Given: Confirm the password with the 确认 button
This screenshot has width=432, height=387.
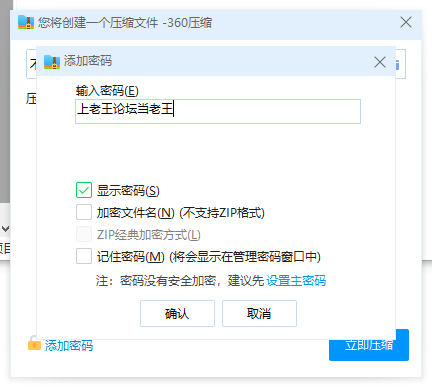Looking at the screenshot, I should 177,313.
